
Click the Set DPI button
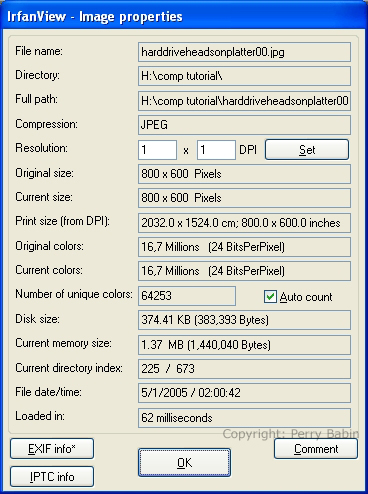[x=307, y=150]
